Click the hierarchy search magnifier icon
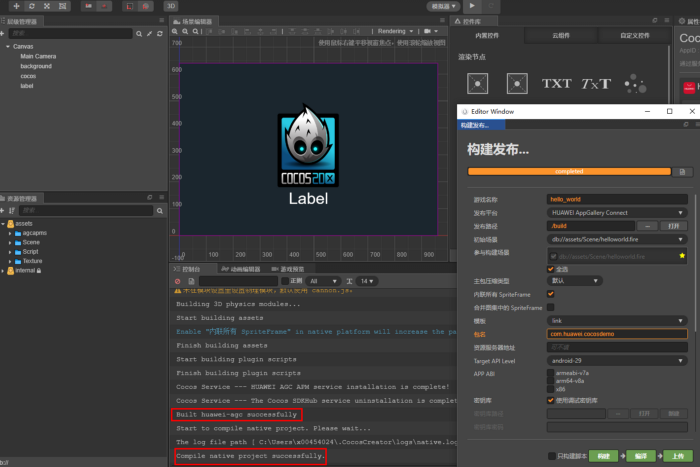The image size is (700, 467). 139,33
